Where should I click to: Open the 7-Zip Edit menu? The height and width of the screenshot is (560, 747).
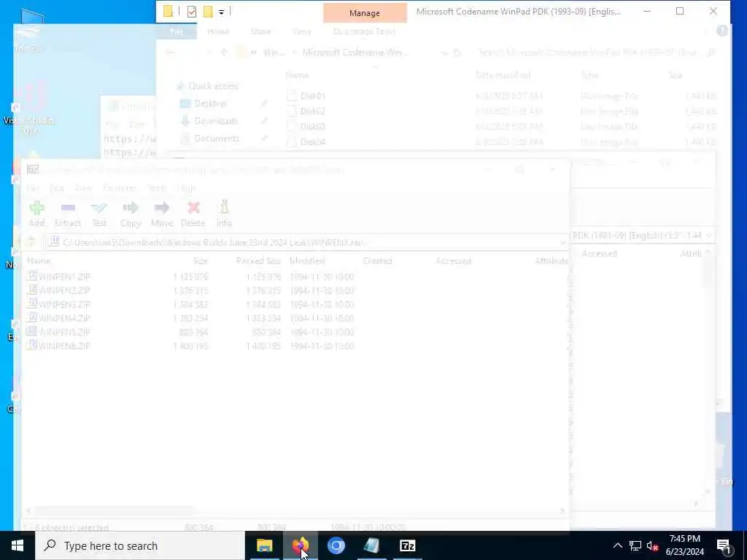click(57, 188)
